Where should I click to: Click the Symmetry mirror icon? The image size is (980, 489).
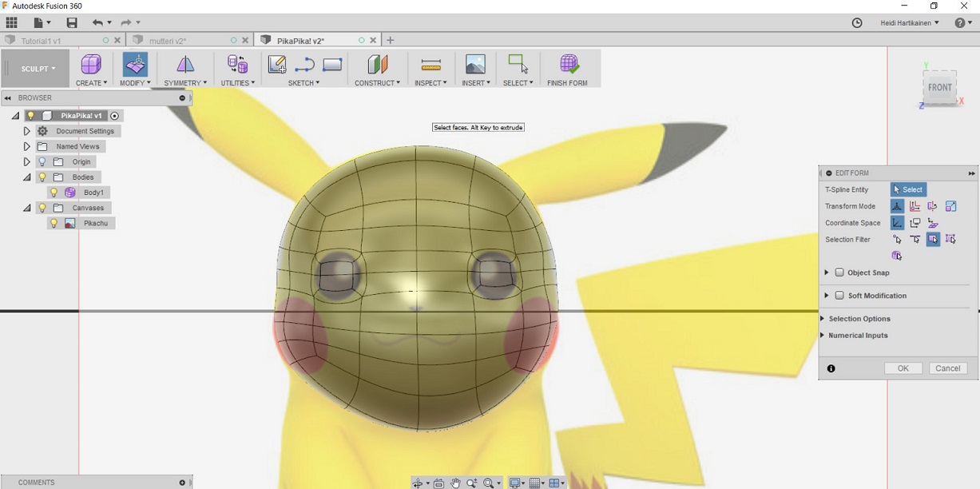185,64
